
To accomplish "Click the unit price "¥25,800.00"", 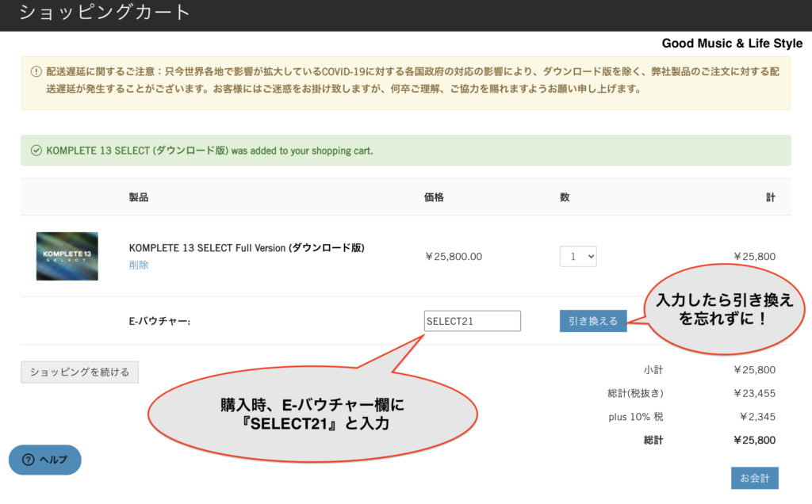I will [x=453, y=257].
